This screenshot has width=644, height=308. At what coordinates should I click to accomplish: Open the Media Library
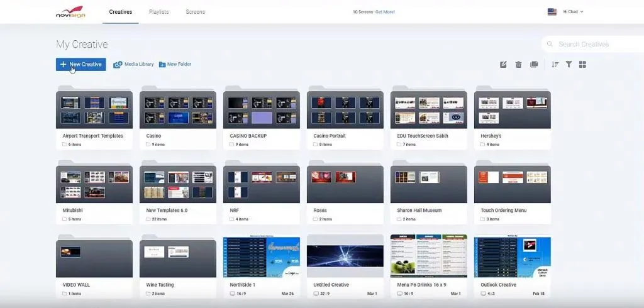coord(133,64)
